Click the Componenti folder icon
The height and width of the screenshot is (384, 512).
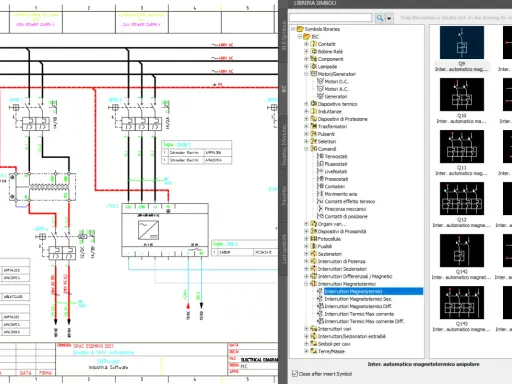pos(313,59)
